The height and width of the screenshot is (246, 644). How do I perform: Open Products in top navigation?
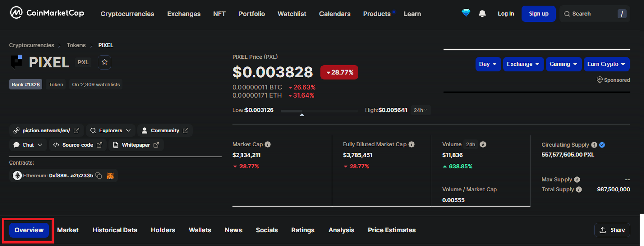pos(377,14)
